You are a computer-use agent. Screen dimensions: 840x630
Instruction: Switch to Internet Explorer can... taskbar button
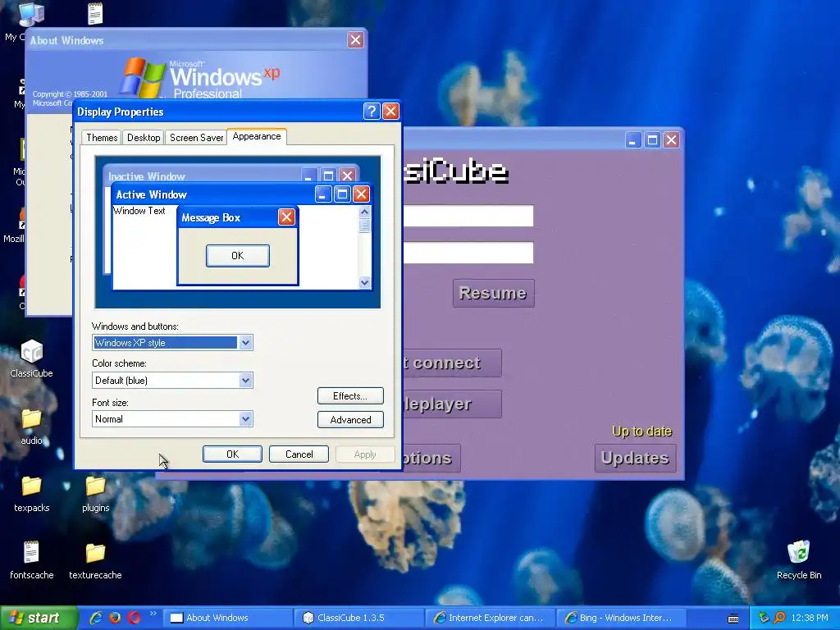click(490, 618)
